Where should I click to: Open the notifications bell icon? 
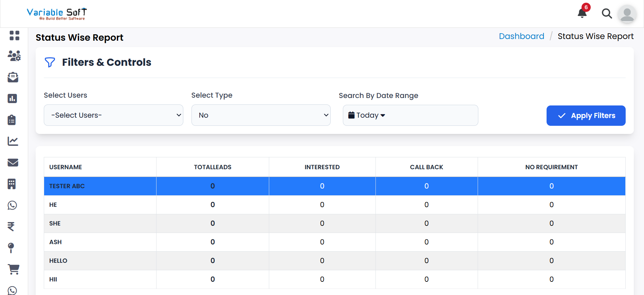coord(582,13)
